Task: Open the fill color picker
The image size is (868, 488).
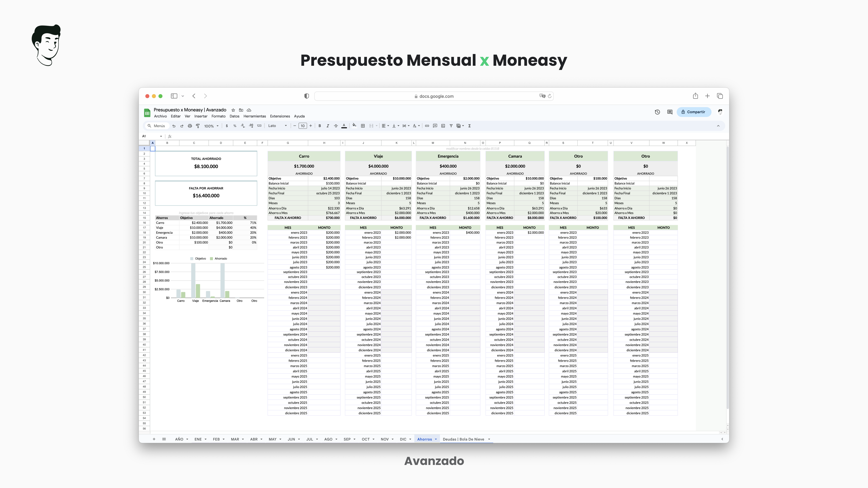Action: point(354,126)
